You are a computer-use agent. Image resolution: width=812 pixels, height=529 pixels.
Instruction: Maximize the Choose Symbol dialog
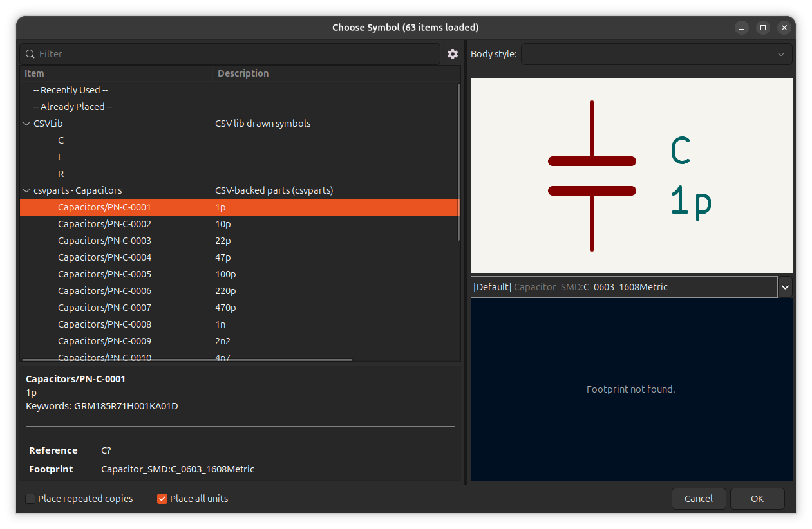[x=763, y=28]
